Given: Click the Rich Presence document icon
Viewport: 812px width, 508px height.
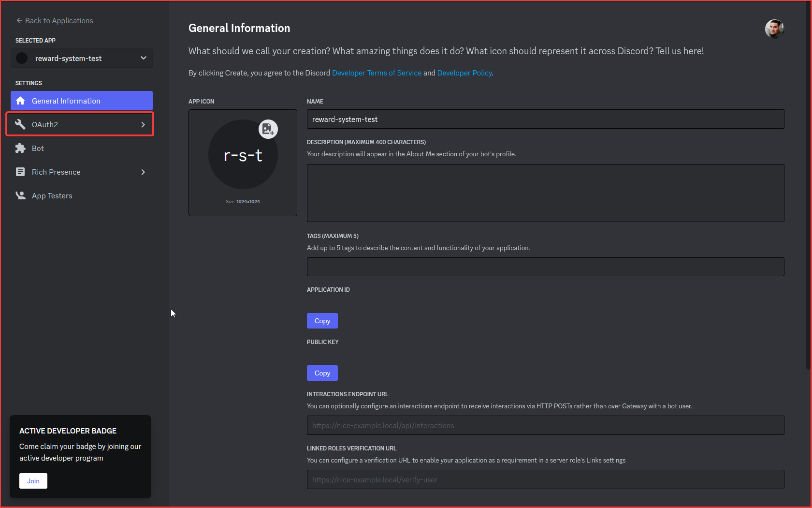Looking at the screenshot, I should coord(20,172).
